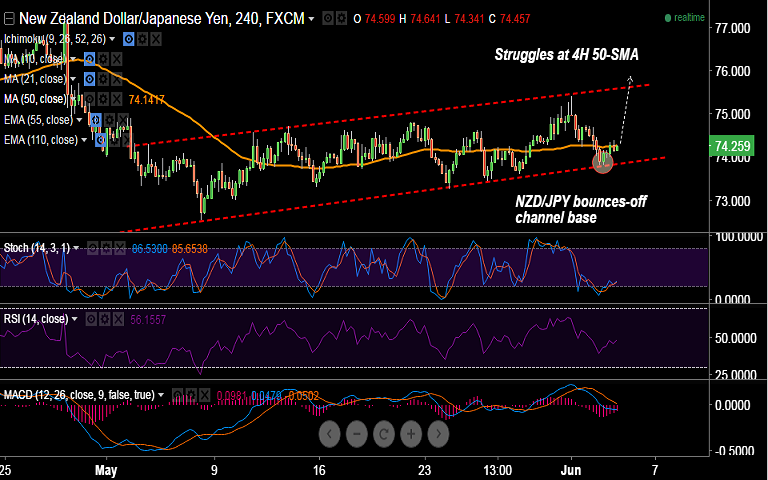
Task: Toggle visibility of MA (50, close)
Action: 89,99
